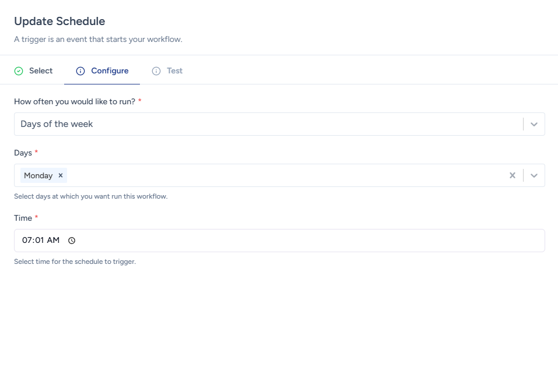The image size is (558, 392).
Task: Switch to the Select tab
Action: pyautogui.click(x=40, y=71)
